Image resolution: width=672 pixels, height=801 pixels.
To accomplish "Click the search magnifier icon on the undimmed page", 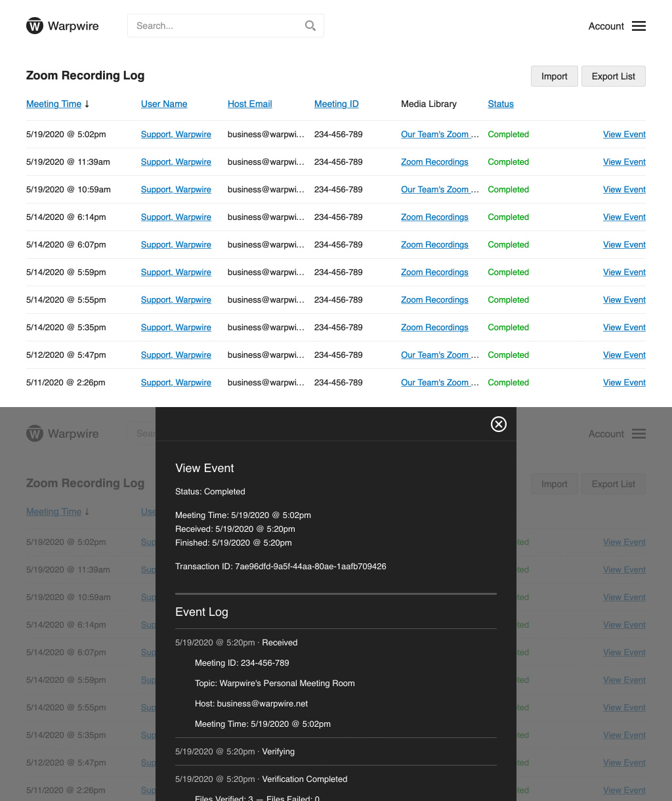I will 310,26.
